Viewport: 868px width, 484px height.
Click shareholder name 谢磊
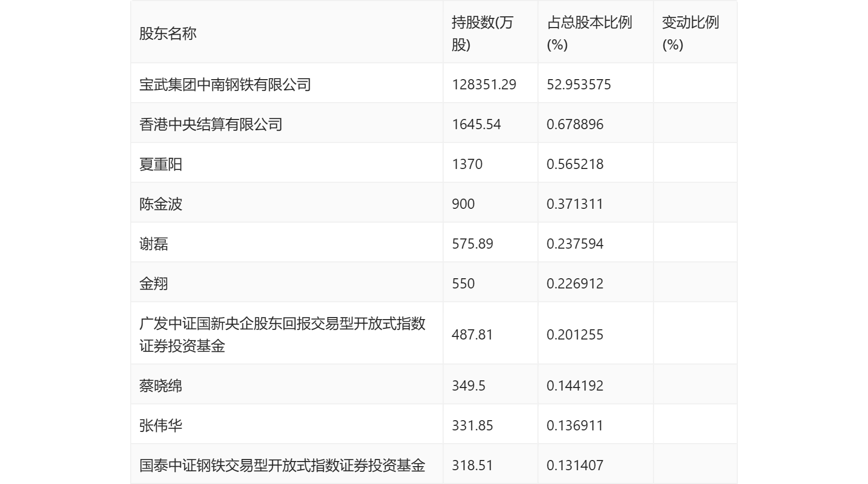(x=154, y=244)
